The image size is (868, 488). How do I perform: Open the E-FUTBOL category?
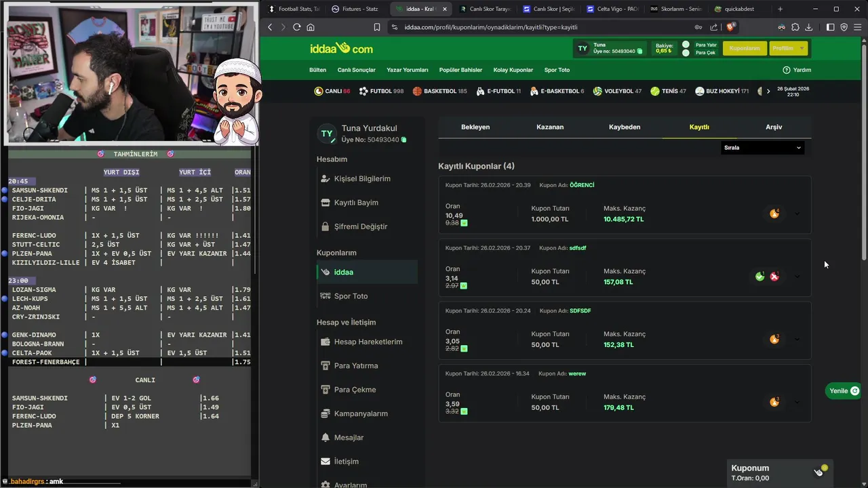coord(498,91)
